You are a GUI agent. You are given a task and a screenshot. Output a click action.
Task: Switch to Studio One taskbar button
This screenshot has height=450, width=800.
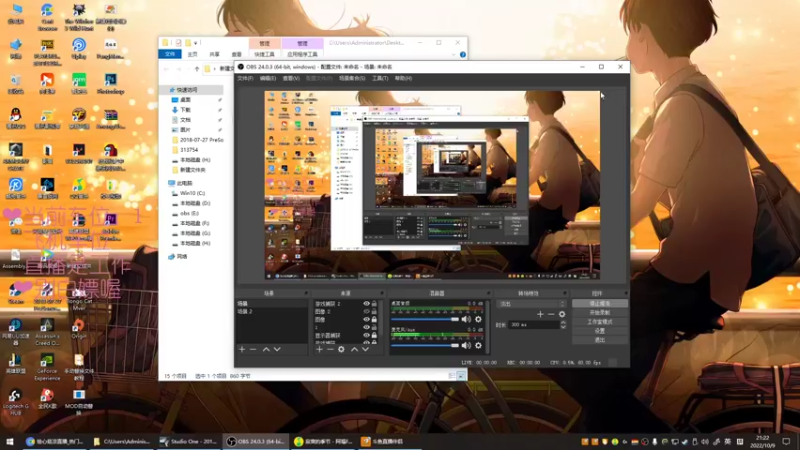tap(188, 441)
